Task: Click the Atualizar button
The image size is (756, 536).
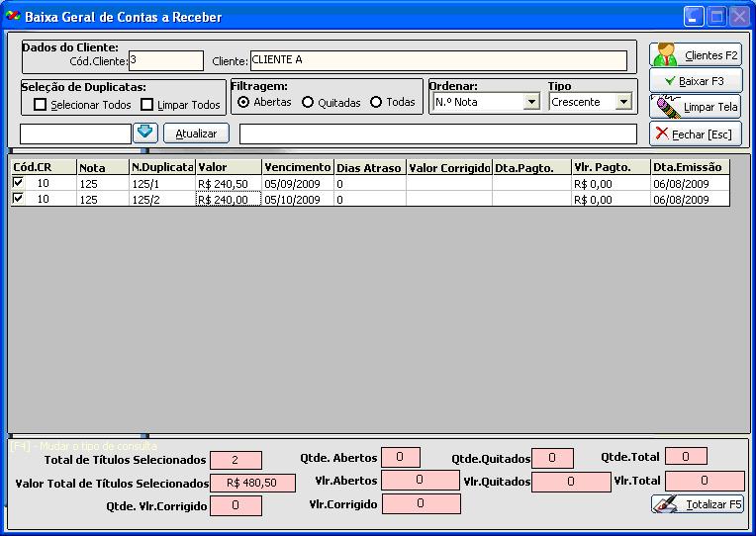Action: pyautogui.click(x=196, y=134)
